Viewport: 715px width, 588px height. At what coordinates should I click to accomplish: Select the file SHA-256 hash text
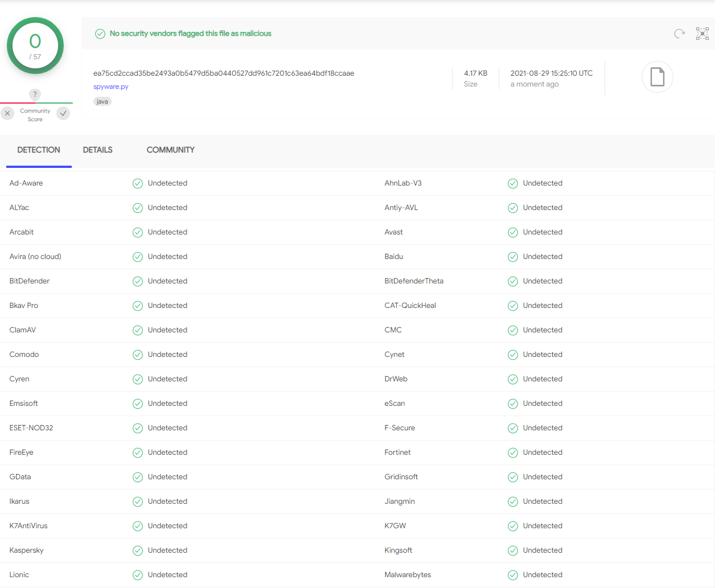click(224, 73)
